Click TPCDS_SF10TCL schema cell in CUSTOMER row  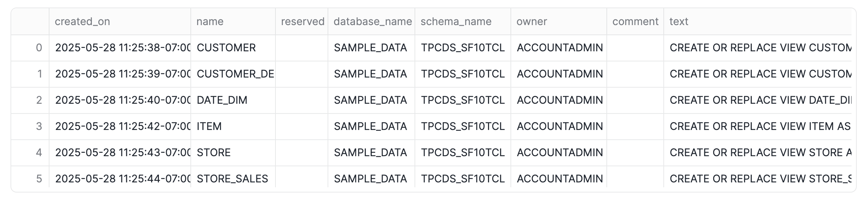point(463,48)
